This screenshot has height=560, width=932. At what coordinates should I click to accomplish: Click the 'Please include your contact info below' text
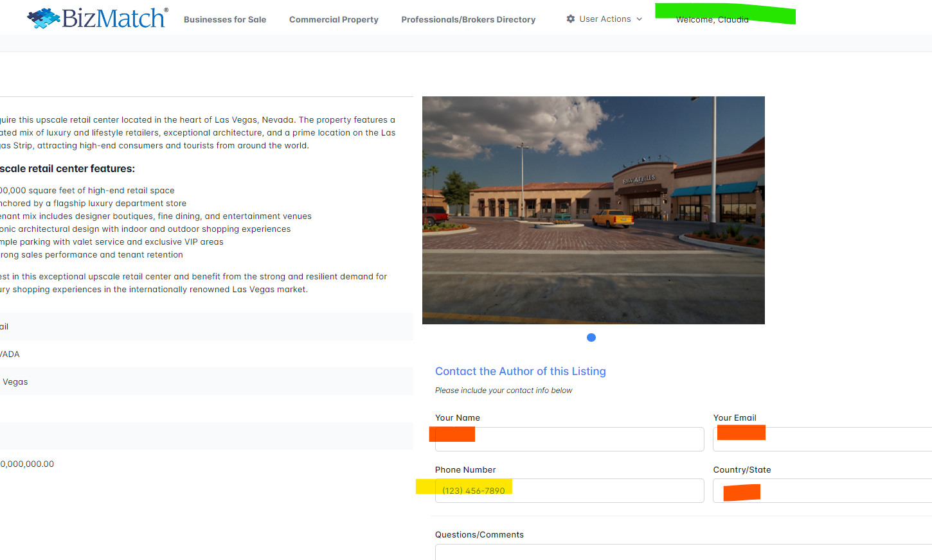[503, 390]
